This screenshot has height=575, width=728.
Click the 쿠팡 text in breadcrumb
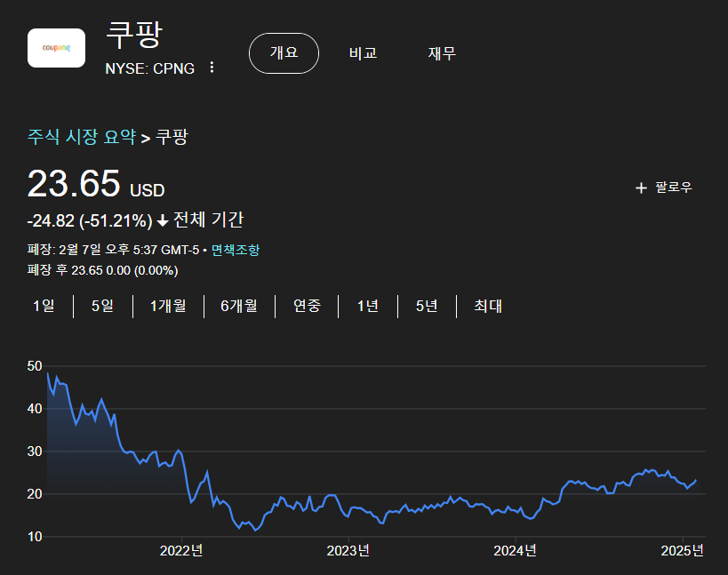(x=172, y=137)
